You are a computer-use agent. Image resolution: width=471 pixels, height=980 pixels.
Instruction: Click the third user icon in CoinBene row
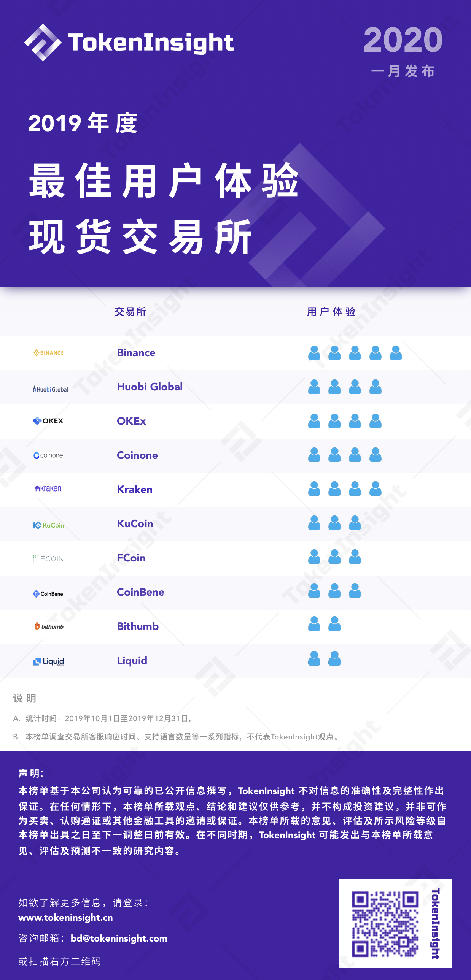pos(355,590)
